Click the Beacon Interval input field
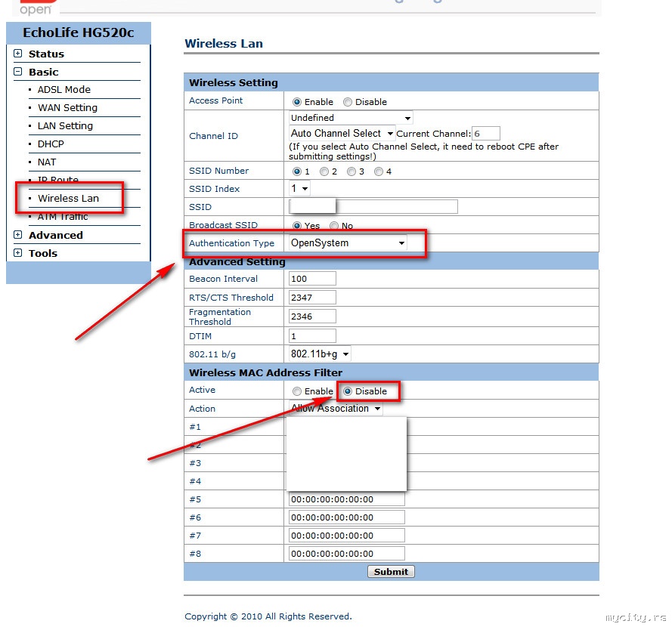Image resolution: width=672 pixels, height=627 pixels. pyautogui.click(x=312, y=279)
